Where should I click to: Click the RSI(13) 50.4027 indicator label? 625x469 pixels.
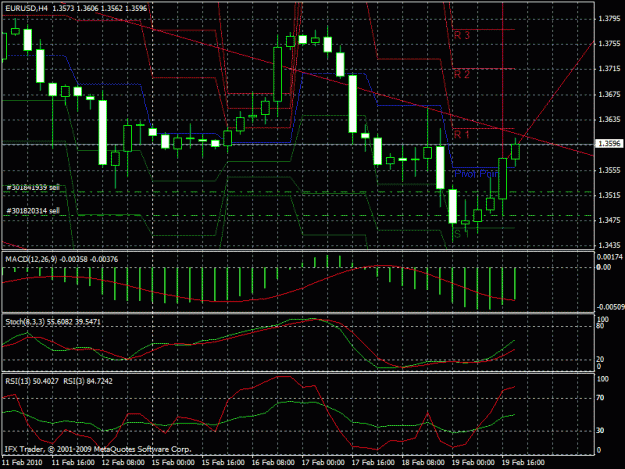pyautogui.click(x=32, y=381)
